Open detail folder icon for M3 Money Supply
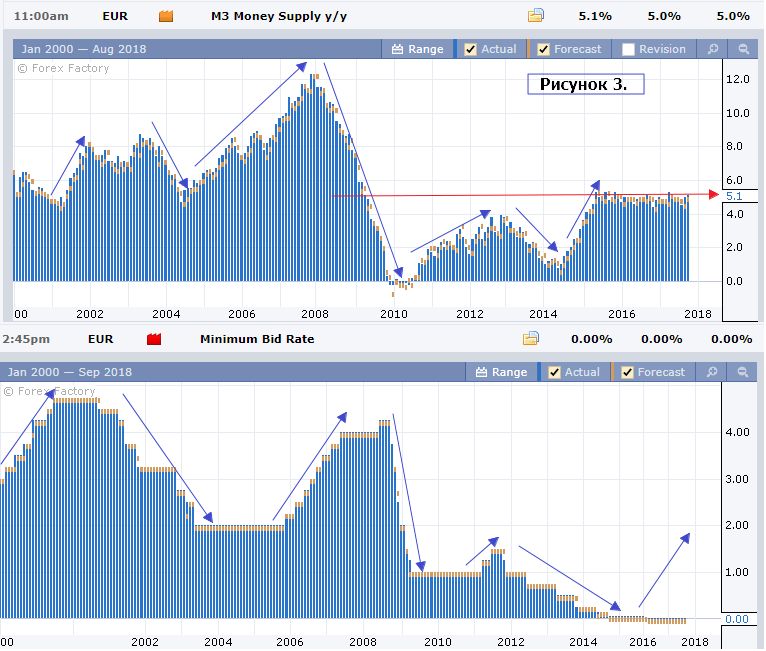Viewport: 766px width, 651px height. (x=536, y=16)
